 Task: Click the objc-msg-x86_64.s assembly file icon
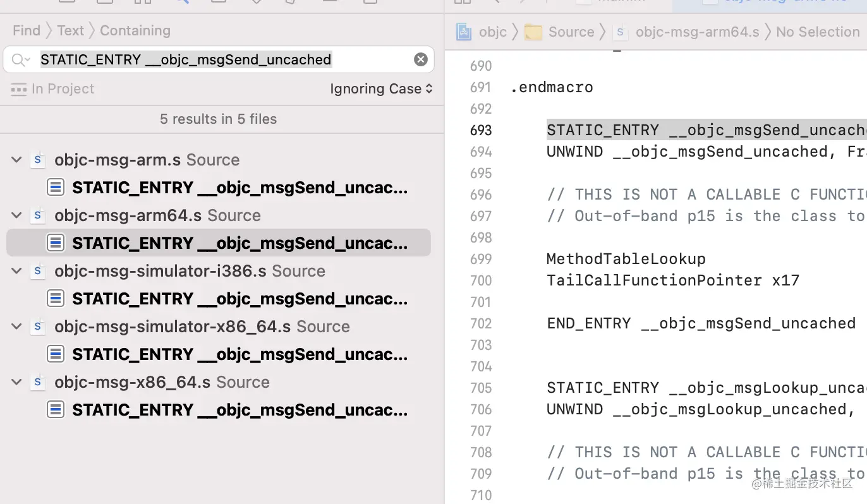[x=38, y=382]
